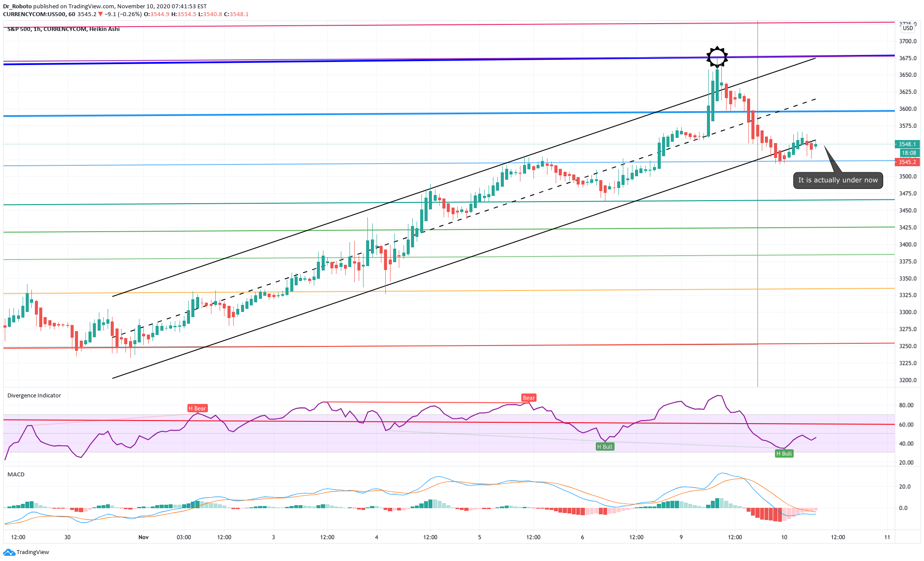Click the C:3548.1 close value in header

point(236,14)
